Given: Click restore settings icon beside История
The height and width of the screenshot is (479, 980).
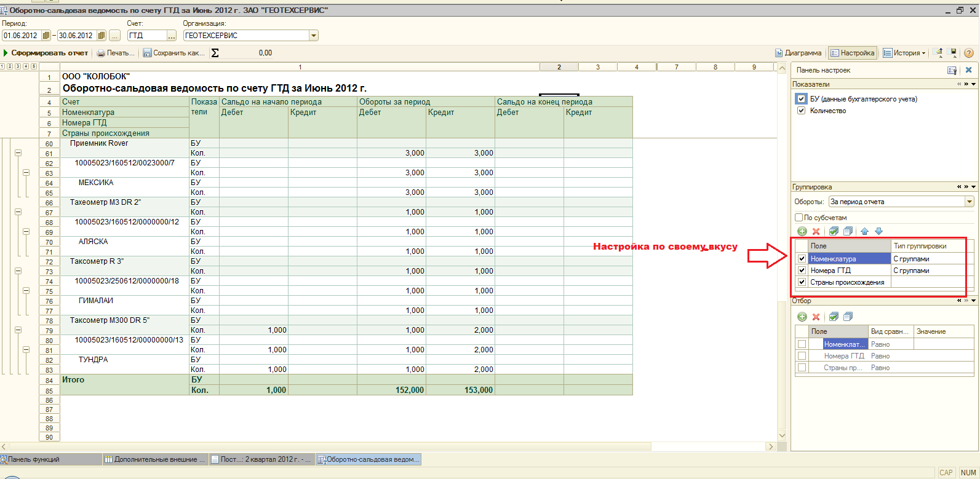Looking at the screenshot, I should coord(938,53).
